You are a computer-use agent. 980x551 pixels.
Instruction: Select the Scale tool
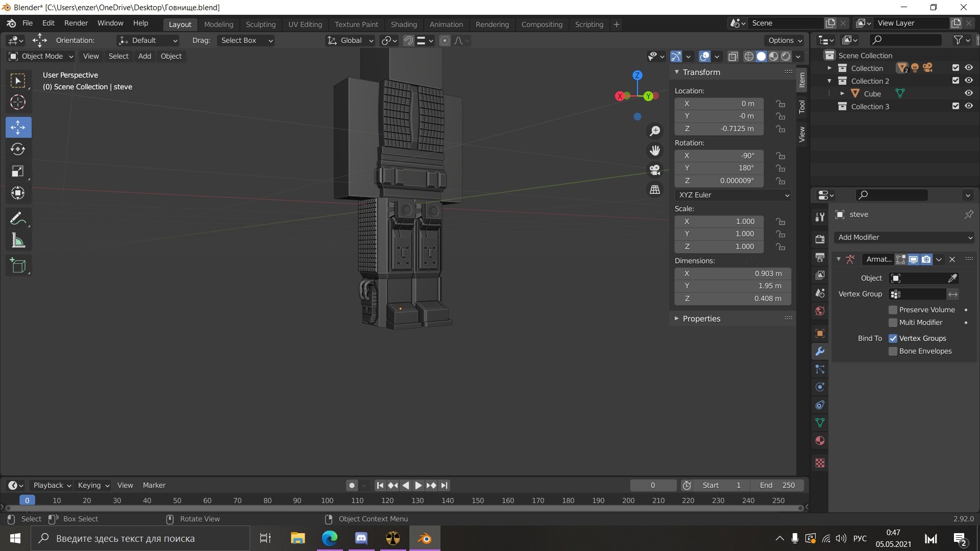coord(18,171)
